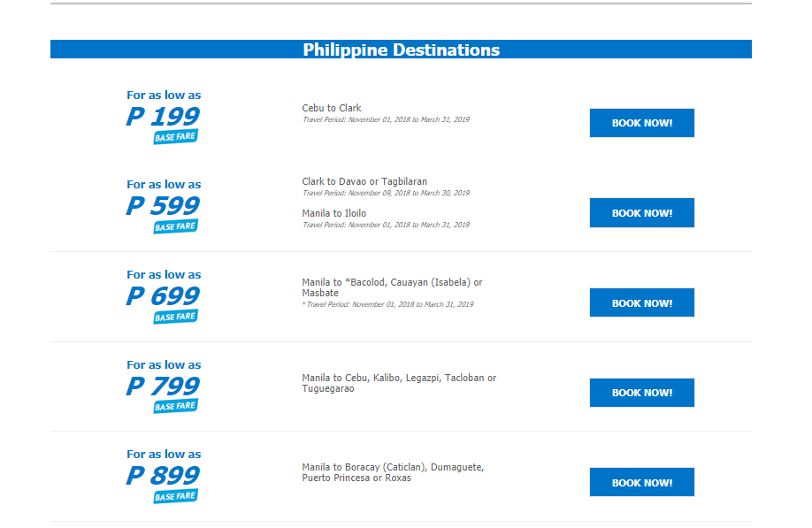Screen dimensions: 812x528
Task: Select the Philippine Destinations header bar
Action: (x=401, y=50)
